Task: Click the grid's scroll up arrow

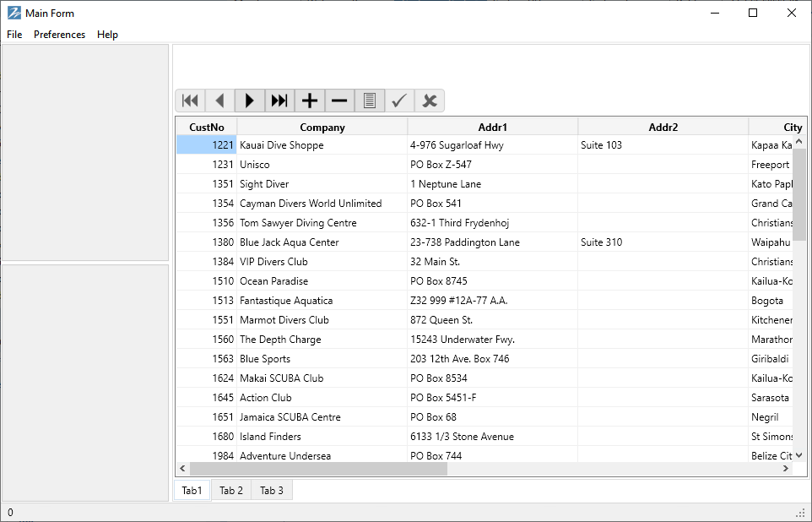Action: pos(799,141)
